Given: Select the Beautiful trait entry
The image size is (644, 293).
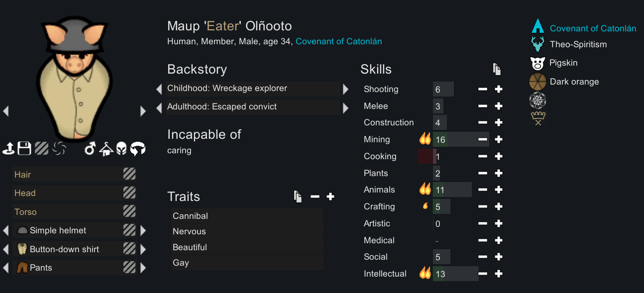Looking at the screenshot, I should coord(246,247).
